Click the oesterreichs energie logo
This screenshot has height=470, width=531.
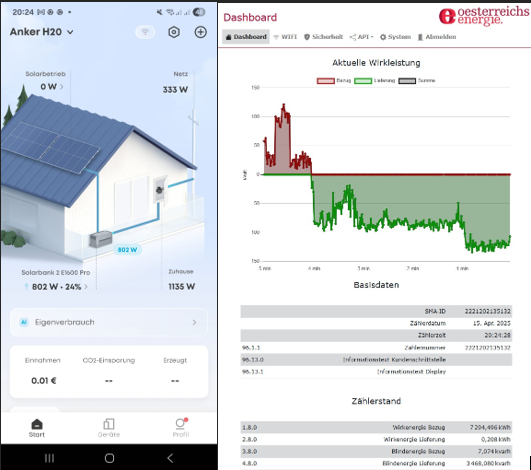coord(484,16)
